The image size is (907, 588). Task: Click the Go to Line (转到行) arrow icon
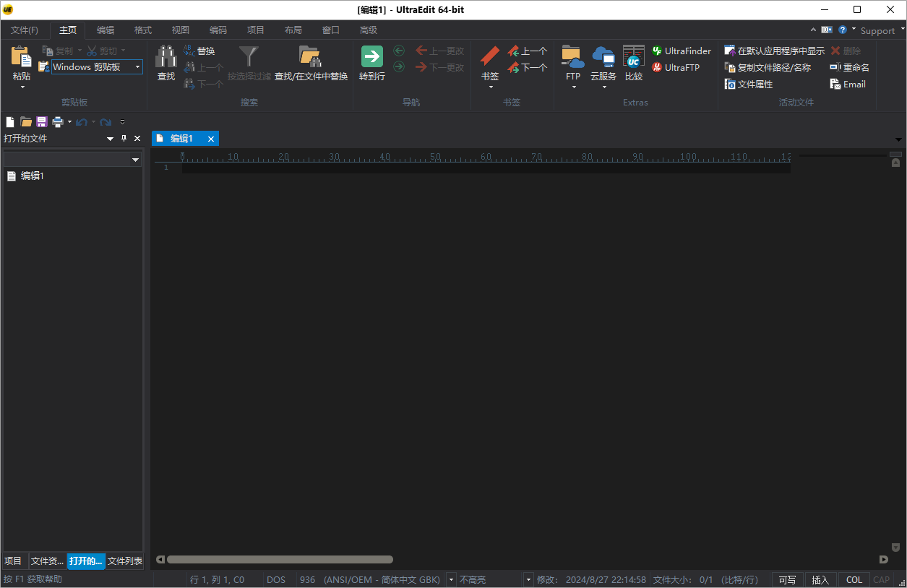click(x=372, y=57)
